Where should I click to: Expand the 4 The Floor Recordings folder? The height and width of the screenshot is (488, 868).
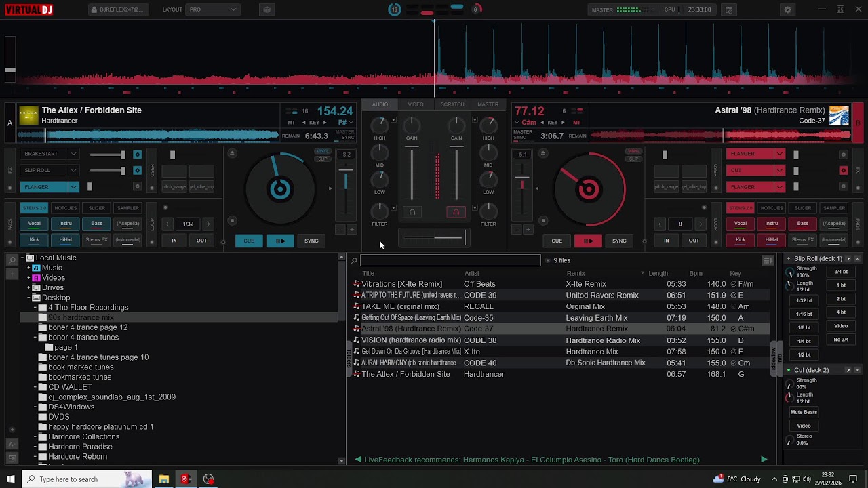coord(35,308)
